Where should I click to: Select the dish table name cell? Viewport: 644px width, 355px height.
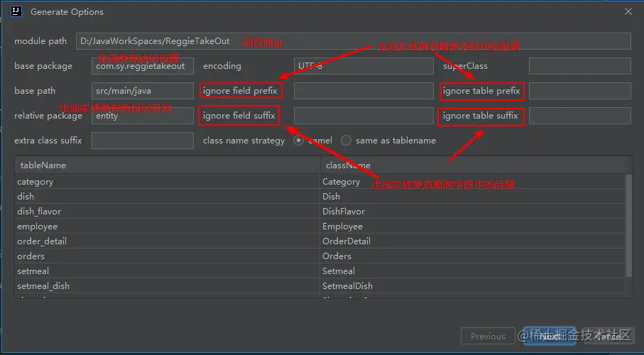(168, 197)
